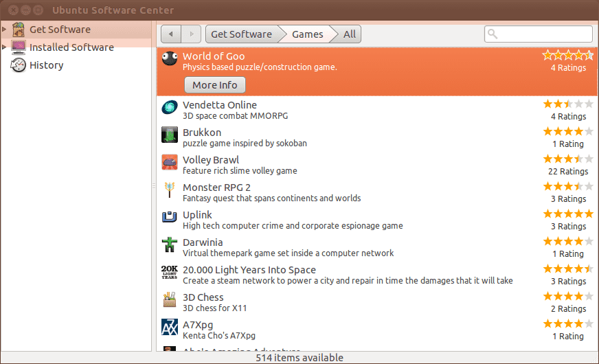The height and width of the screenshot is (364, 599).
Task: Click the Brukkon game icon
Action: 170,135
